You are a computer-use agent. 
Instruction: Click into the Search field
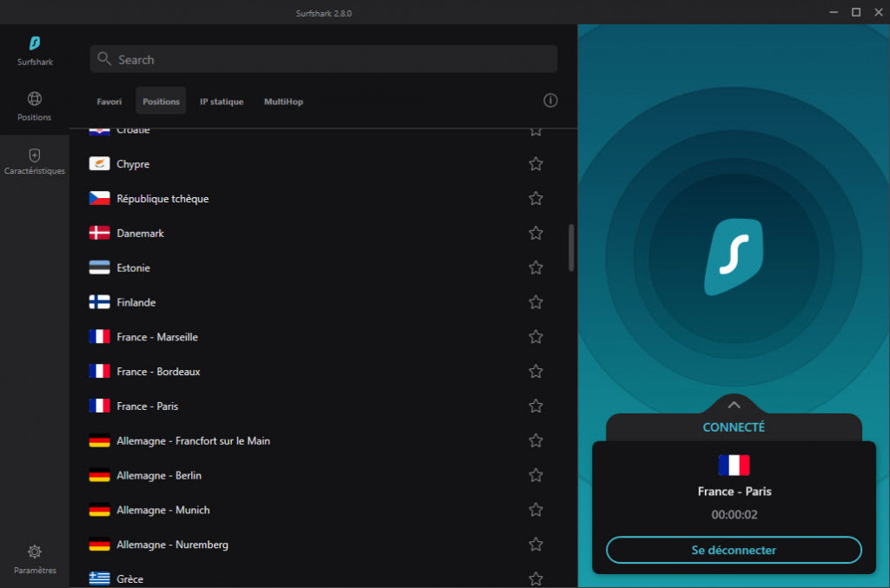[323, 59]
